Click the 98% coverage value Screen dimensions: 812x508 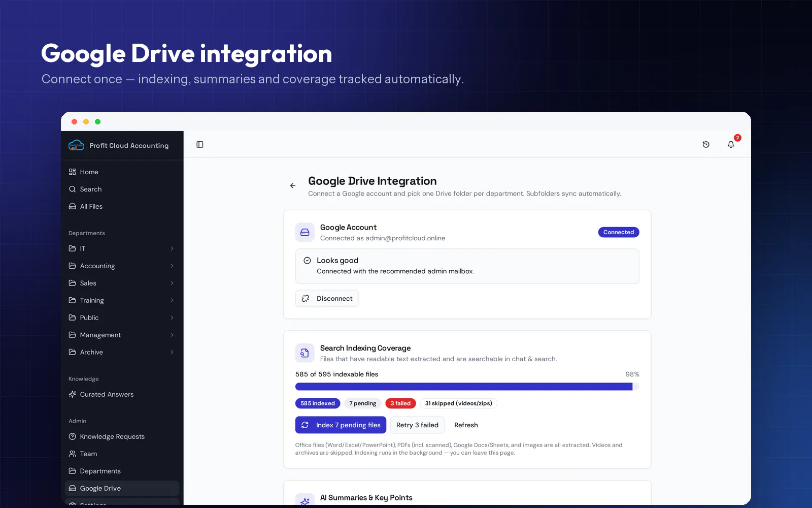632,374
